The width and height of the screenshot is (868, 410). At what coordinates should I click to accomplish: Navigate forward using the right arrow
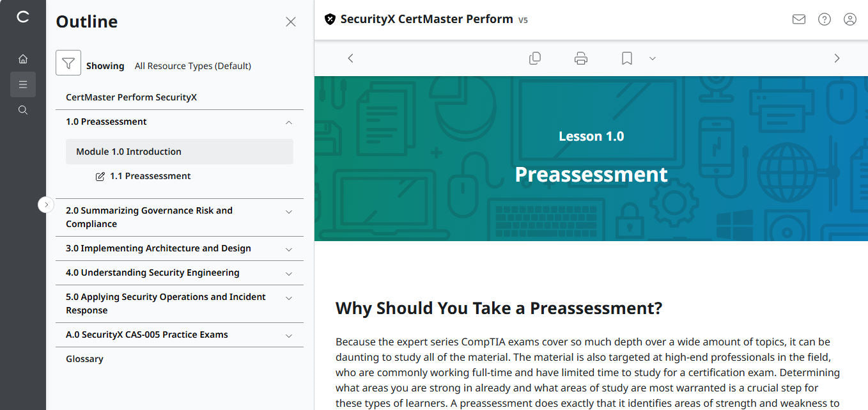point(837,58)
